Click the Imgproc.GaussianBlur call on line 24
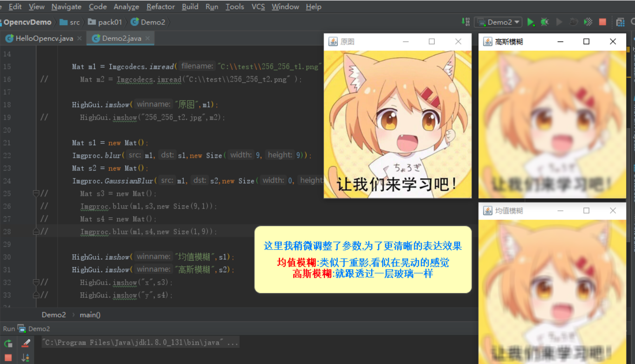The width and height of the screenshot is (635, 364). point(114,181)
